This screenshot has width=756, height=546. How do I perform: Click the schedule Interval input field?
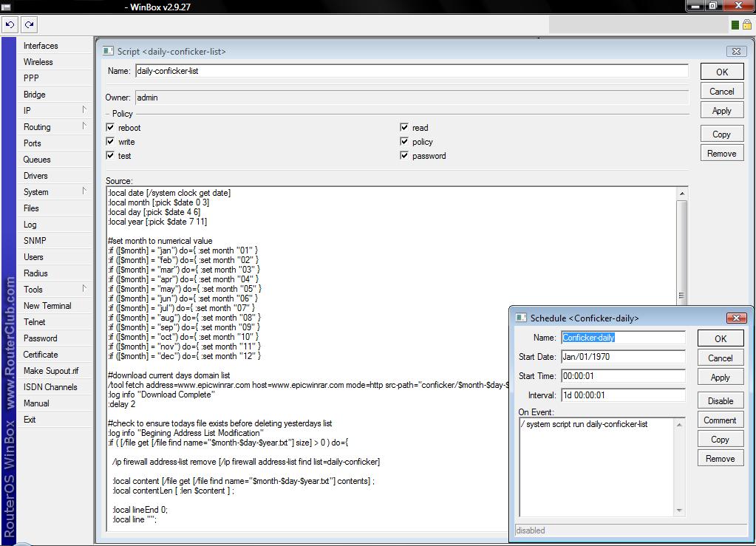(623, 395)
